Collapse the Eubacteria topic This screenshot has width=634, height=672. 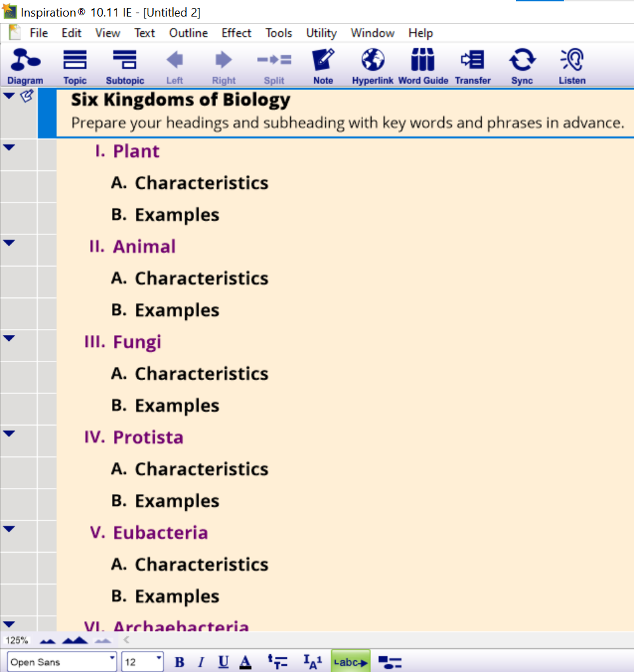click(9, 529)
